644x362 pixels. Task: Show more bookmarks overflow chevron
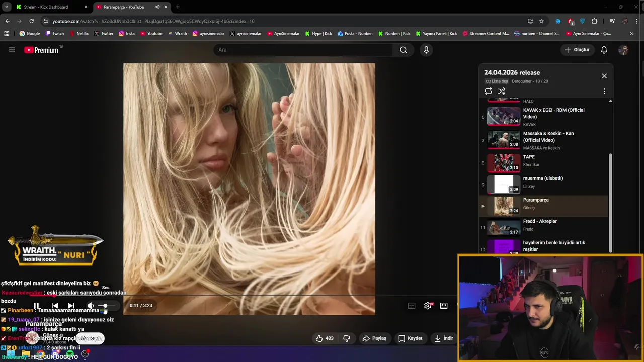pos(632,34)
